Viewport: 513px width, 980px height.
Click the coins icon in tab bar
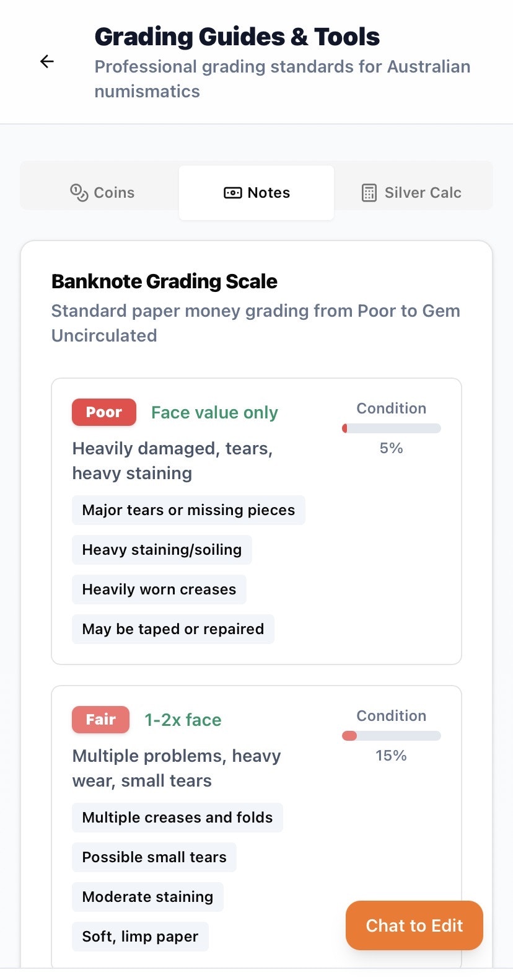[x=79, y=193]
